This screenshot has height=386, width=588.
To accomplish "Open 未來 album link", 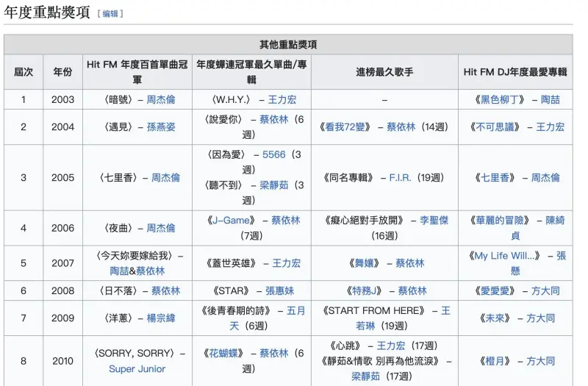I will (x=495, y=318).
